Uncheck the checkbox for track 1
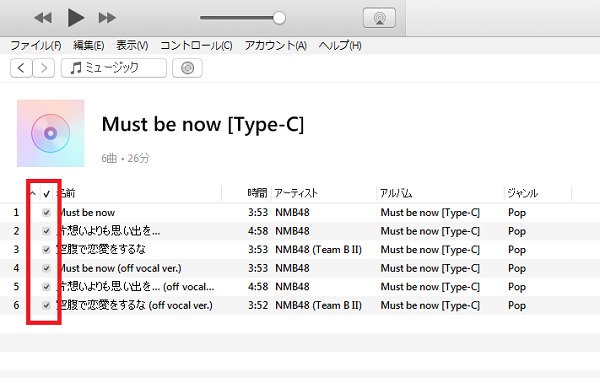The image size is (600, 378). pos(46,212)
